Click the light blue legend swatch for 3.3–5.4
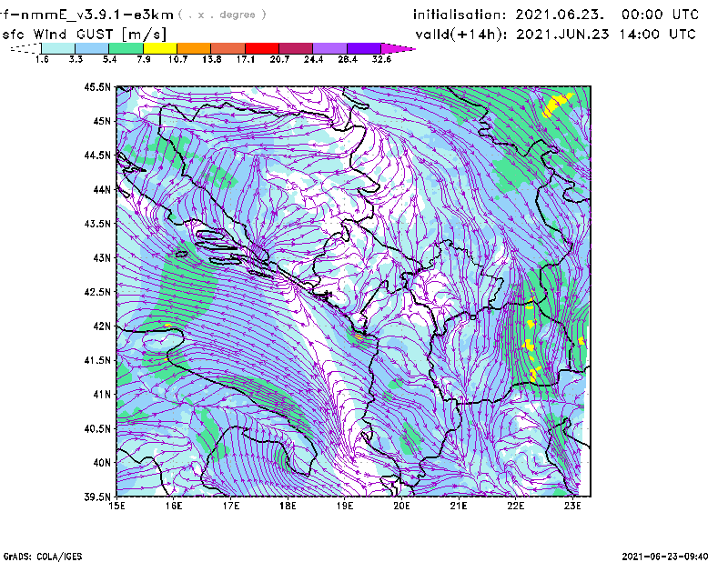Screen dimensions: 728x562 [x=92, y=48]
